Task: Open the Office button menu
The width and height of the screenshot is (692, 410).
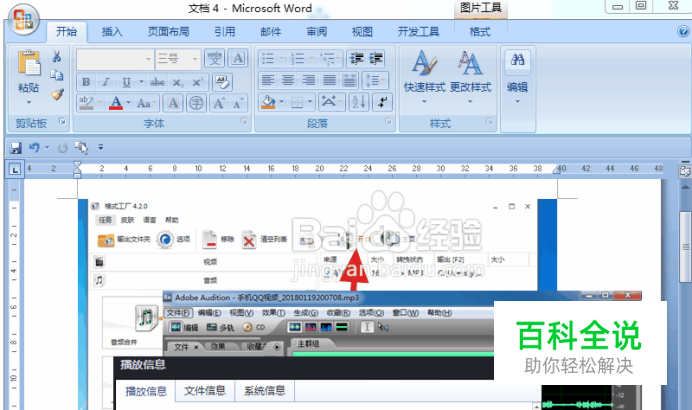Action: [x=23, y=19]
